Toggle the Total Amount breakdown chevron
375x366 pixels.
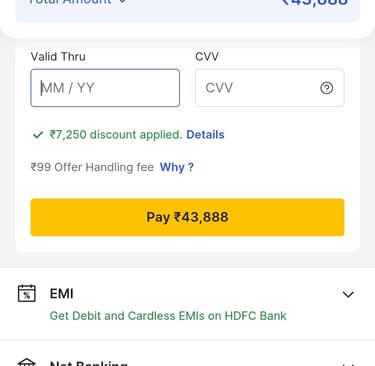tap(123, 1)
